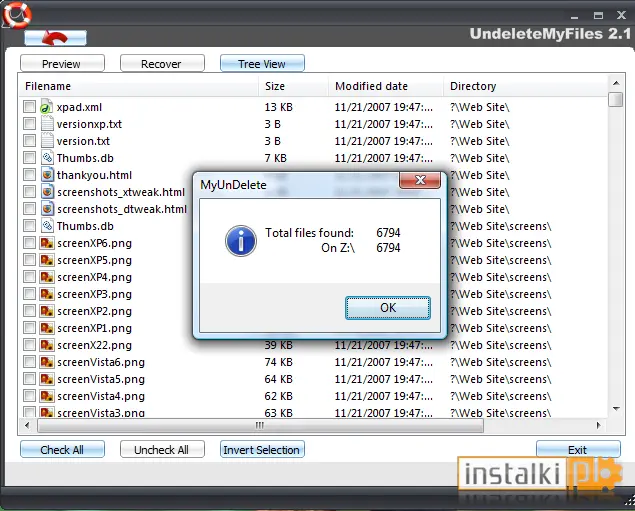Viewport: 635px width, 511px height.
Task: Click the versionxp.txt file icon
Action: click(47, 124)
